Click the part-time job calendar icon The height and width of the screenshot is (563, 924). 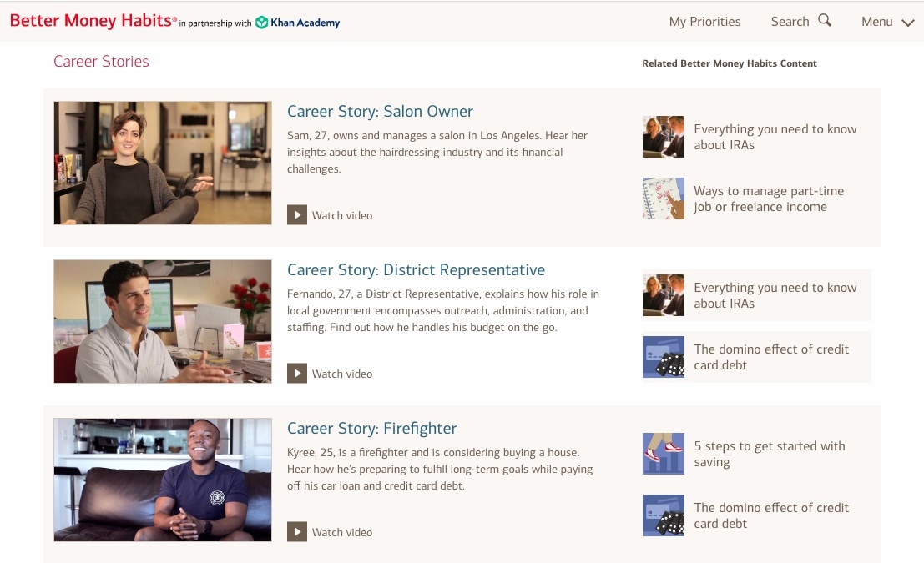point(664,199)
